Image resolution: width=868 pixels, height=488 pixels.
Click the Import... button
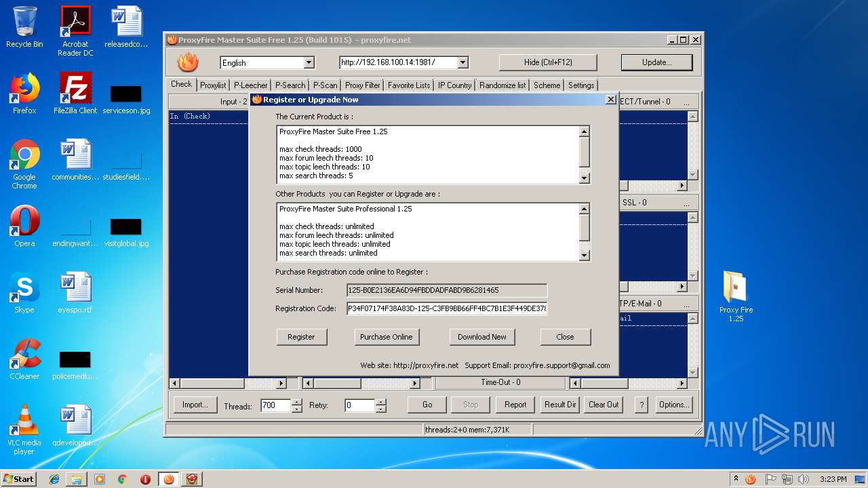tap(195, 405)
